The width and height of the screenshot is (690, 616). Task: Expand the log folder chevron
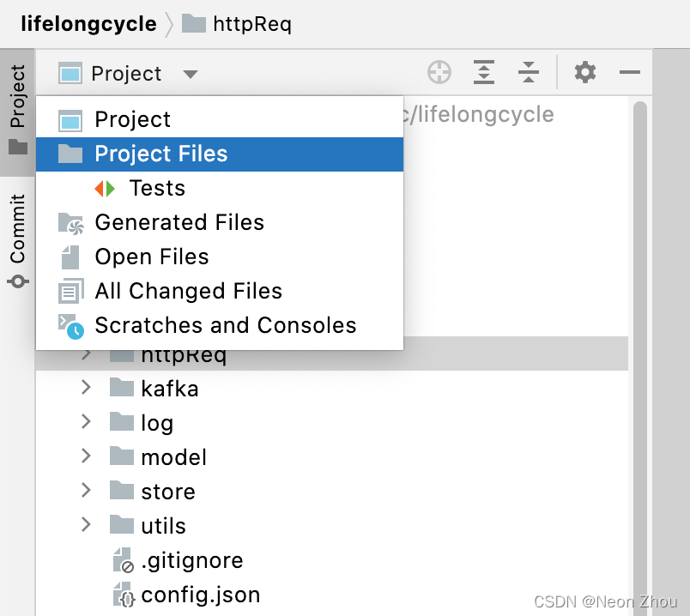(x=86, y=422)
